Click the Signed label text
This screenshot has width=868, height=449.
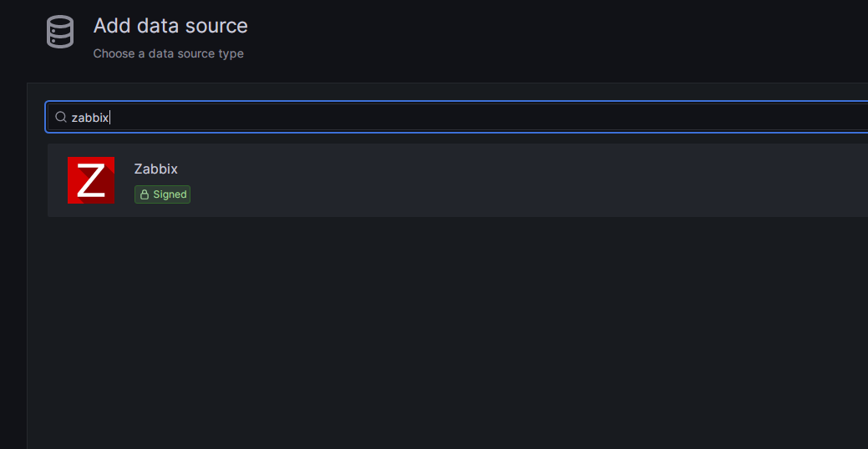coord(170,194)
